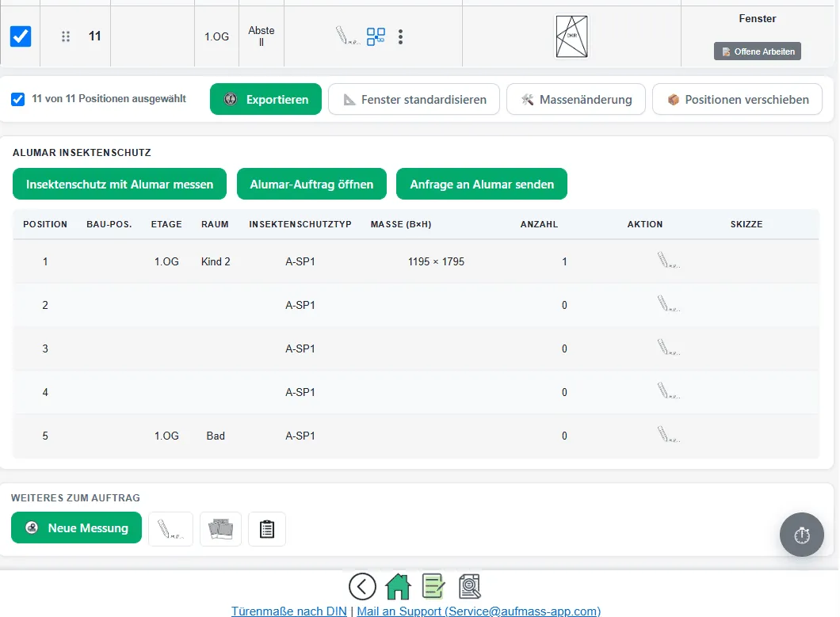Click the POSITION column header
840x617 pixels.
click(45, 224)
